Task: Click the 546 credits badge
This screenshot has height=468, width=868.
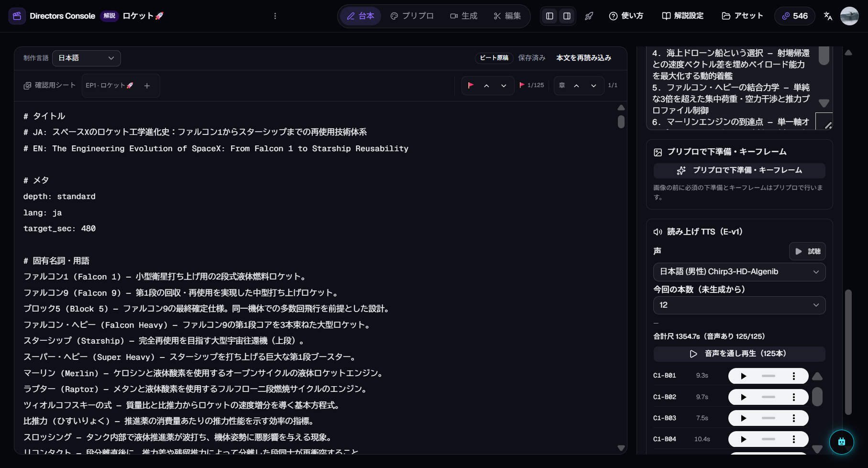Action: point(795,16)
